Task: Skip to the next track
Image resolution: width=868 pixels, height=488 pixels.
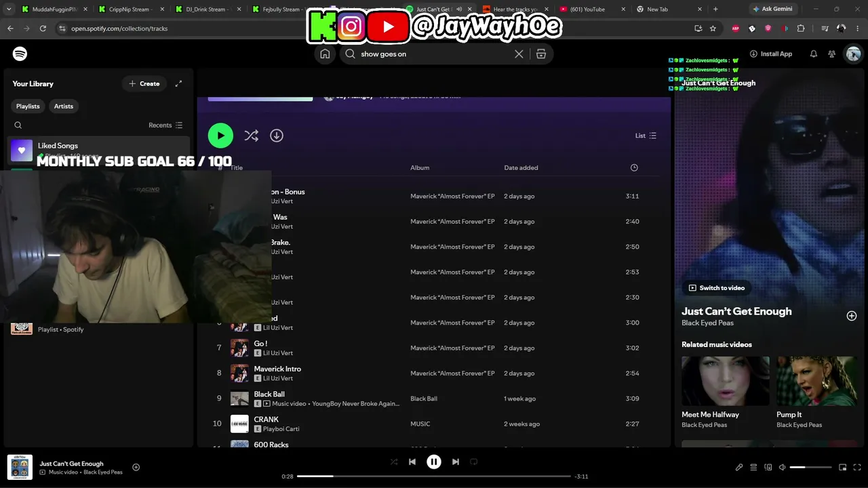Action: [x=456, y=462]
